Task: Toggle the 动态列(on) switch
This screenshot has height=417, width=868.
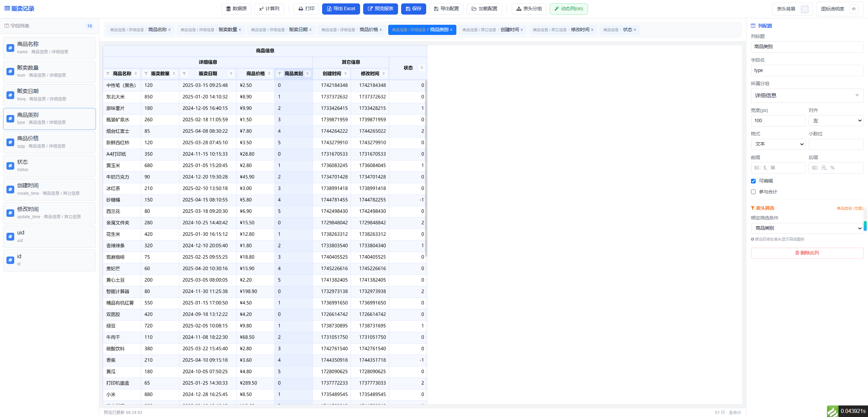Action: click(x=569, y=9)
